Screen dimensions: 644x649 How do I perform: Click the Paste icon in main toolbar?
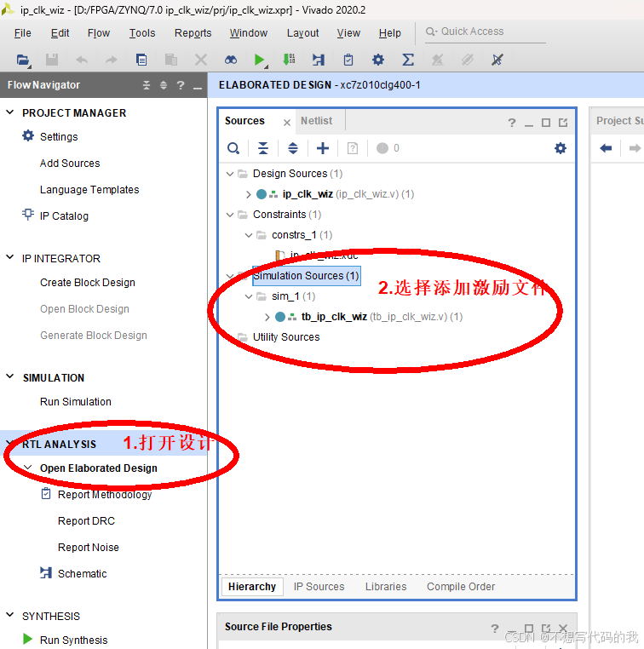click(171, 60)
